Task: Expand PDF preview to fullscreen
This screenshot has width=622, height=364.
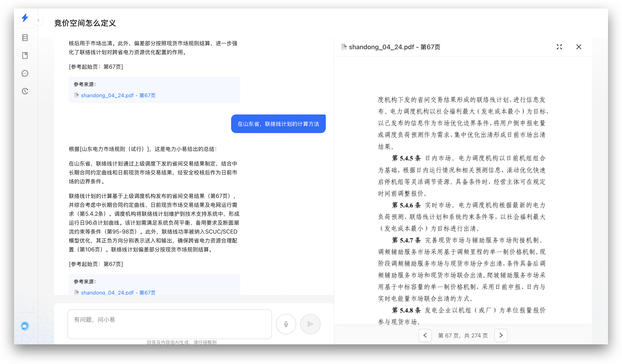Action: tap(559, 47)
